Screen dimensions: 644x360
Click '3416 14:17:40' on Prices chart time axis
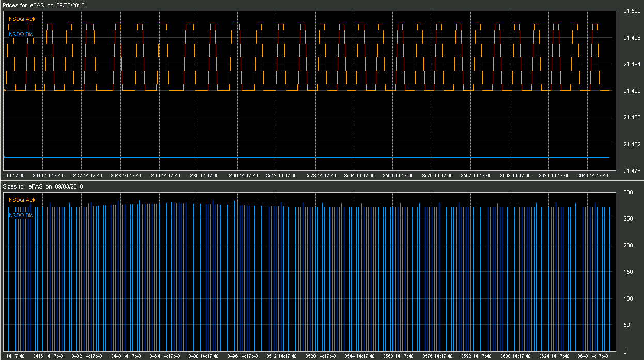(48, 176)
